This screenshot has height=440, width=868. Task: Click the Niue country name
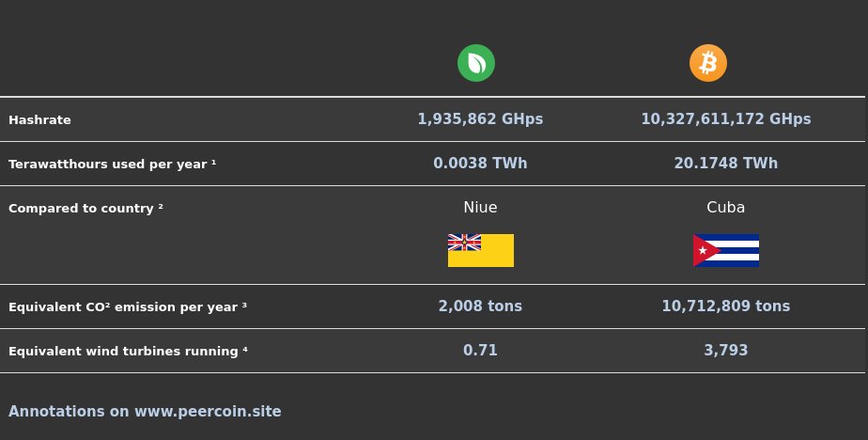(480, 207)
